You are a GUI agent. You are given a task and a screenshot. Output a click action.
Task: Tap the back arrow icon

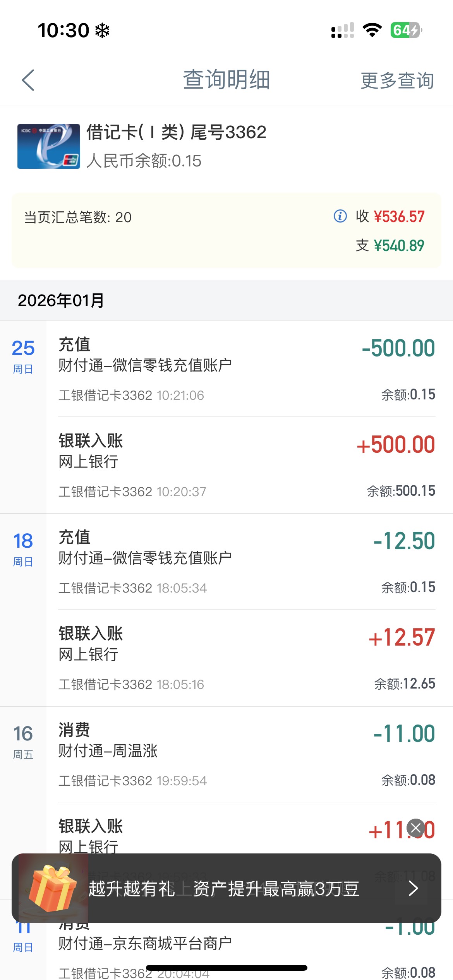(x=28, y=80)
